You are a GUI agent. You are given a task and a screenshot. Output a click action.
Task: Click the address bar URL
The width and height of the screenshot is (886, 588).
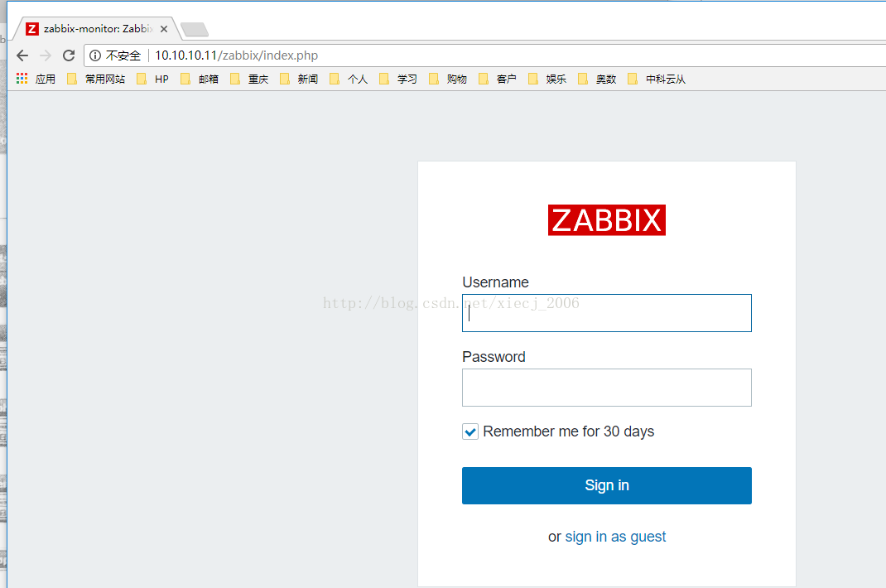pos(236,55)
